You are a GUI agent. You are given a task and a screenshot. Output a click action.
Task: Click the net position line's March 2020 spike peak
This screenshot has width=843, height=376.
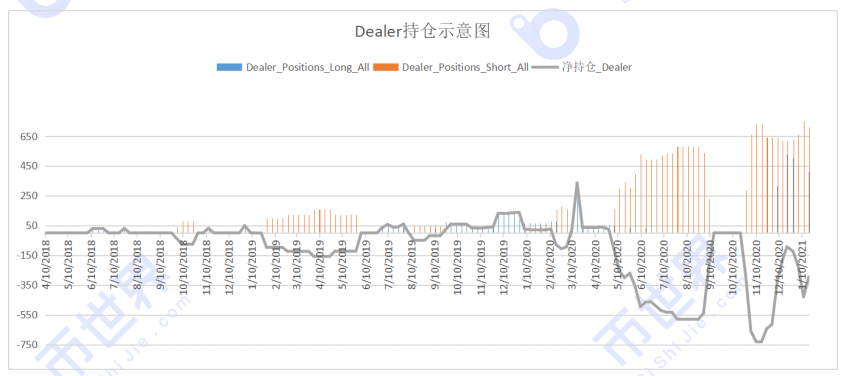pos(577,183)
